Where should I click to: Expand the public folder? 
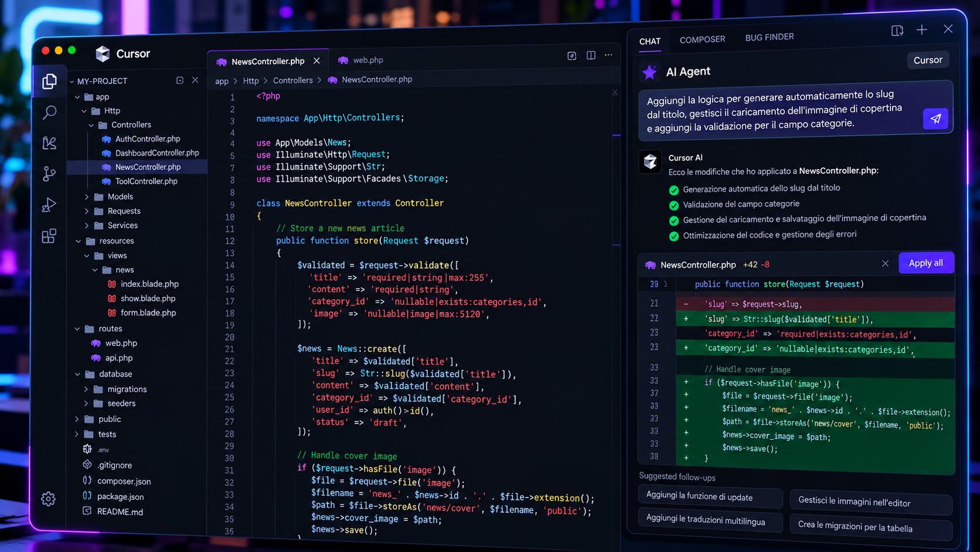click(77, 419)
